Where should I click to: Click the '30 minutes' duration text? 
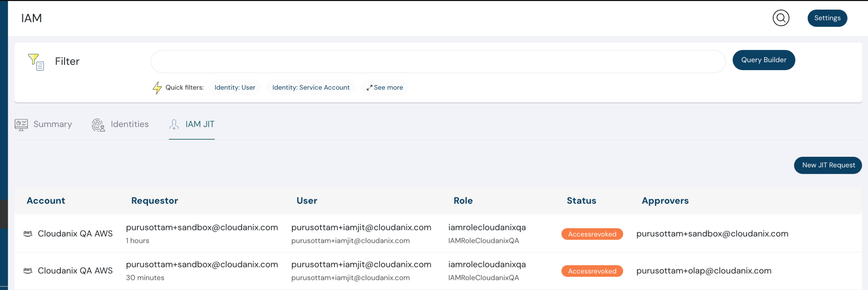coord(145,277)
